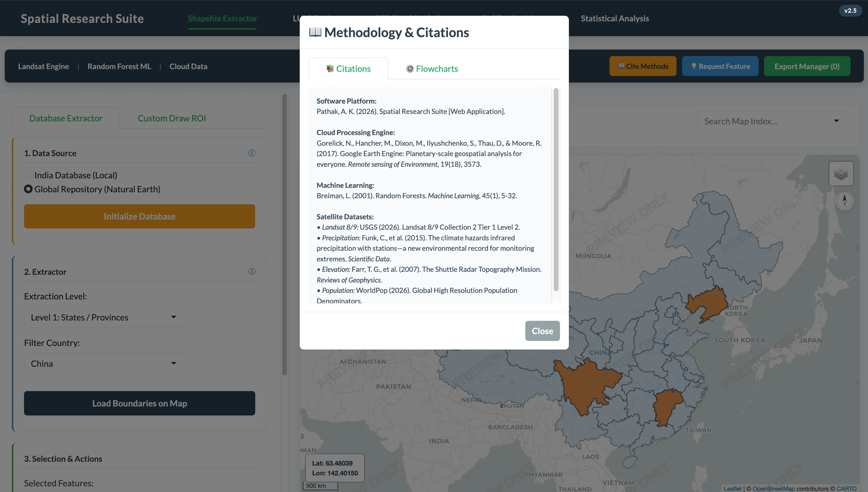The height and width of the screenshot is (492, 868).
Task: Open the map layers control icon
Action: click(841, 174)
